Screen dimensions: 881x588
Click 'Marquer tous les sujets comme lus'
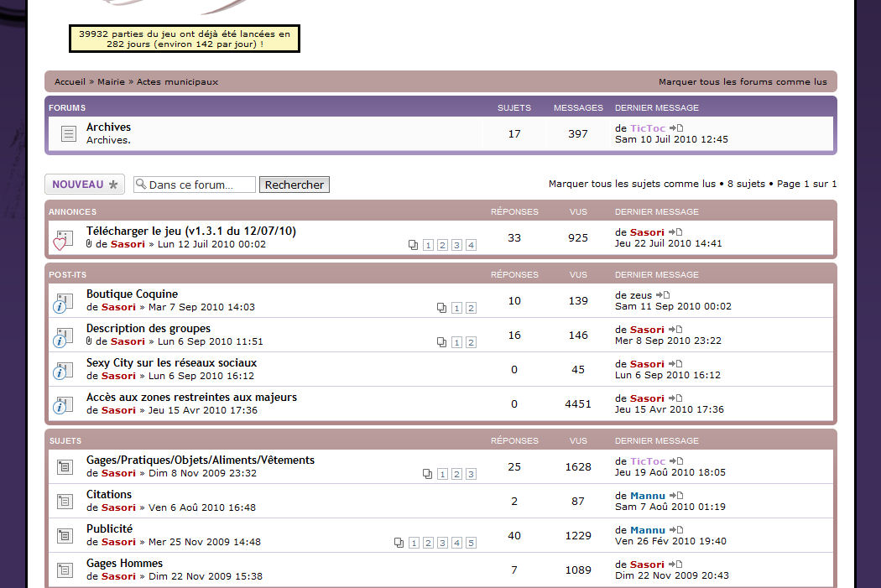(x=632, y=184)
